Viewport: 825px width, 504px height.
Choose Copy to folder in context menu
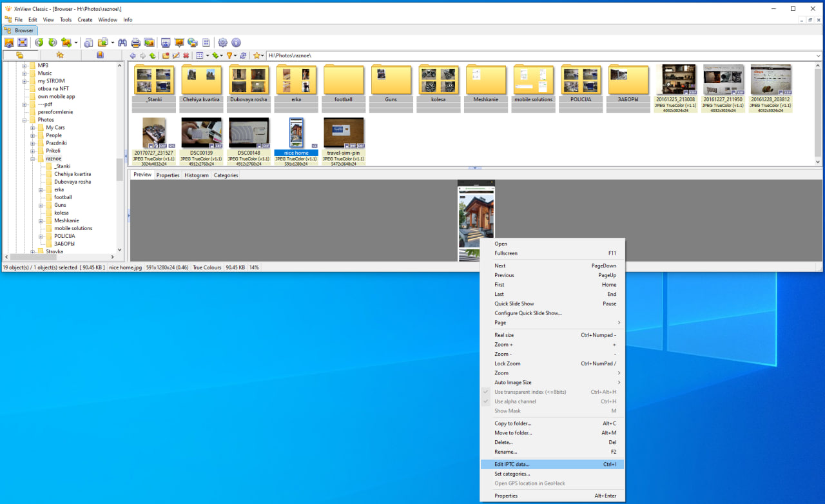pos(552,423)
